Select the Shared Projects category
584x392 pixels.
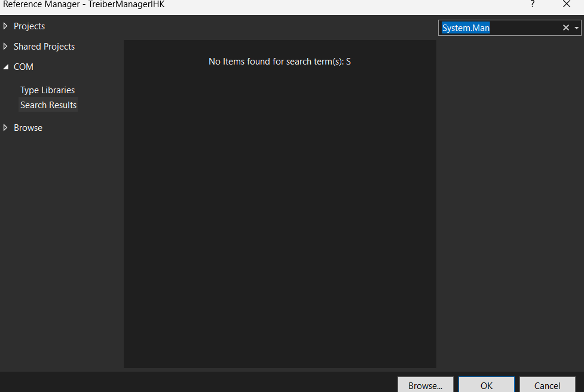click(x=44, y=47)
